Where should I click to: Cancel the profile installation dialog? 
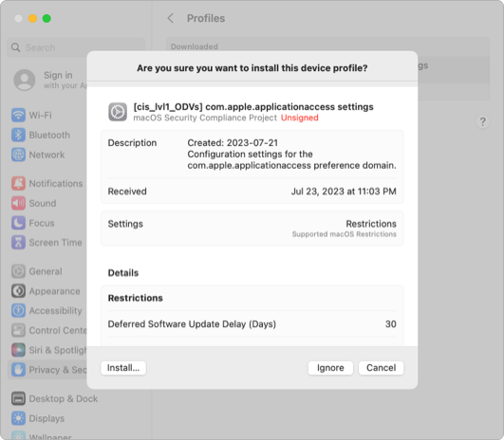point(381,368)
